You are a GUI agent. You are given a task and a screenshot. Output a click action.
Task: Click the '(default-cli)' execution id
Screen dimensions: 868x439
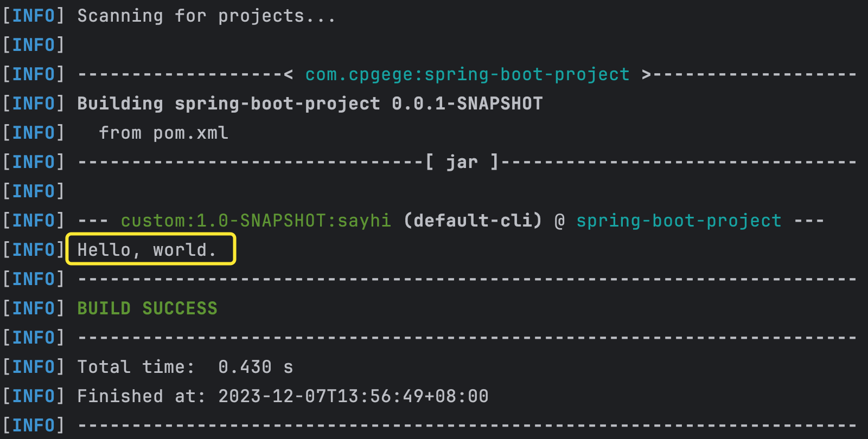coord(473,221)
